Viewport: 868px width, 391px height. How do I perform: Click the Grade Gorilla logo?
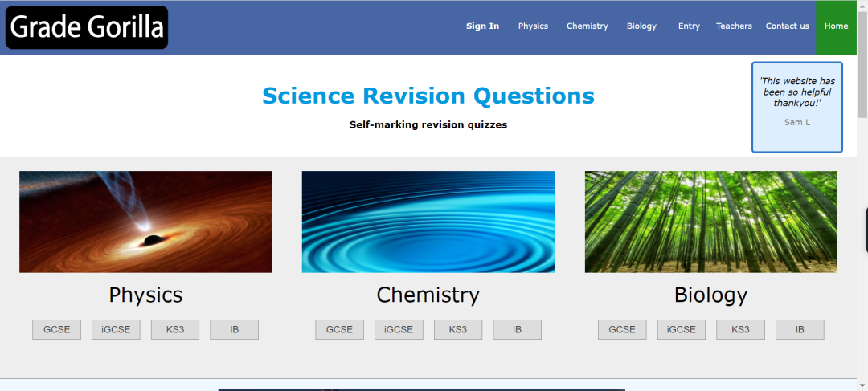(x=87, y=27)
